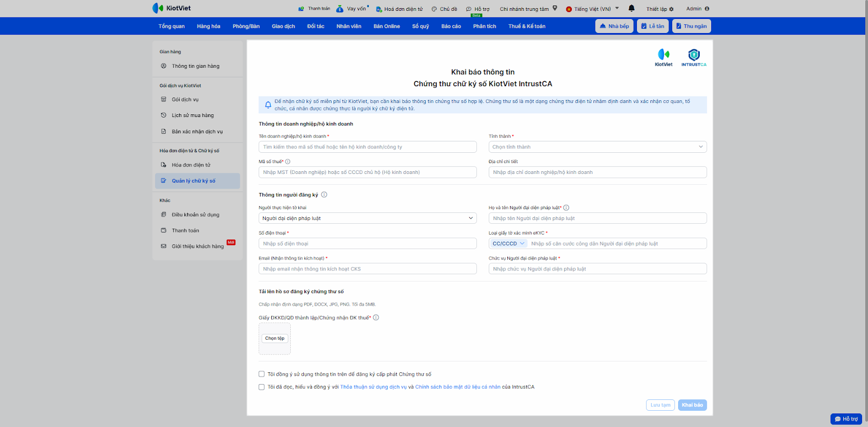Focus the Mã số thuế input field
Screen dimensions: 868x427
368,172
